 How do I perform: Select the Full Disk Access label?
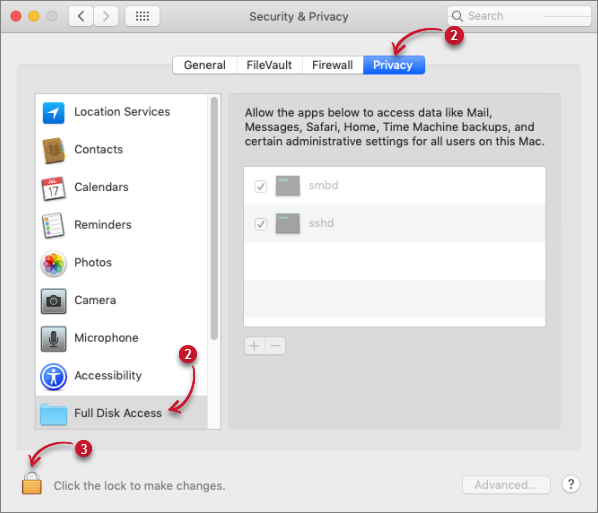point(118,413)
